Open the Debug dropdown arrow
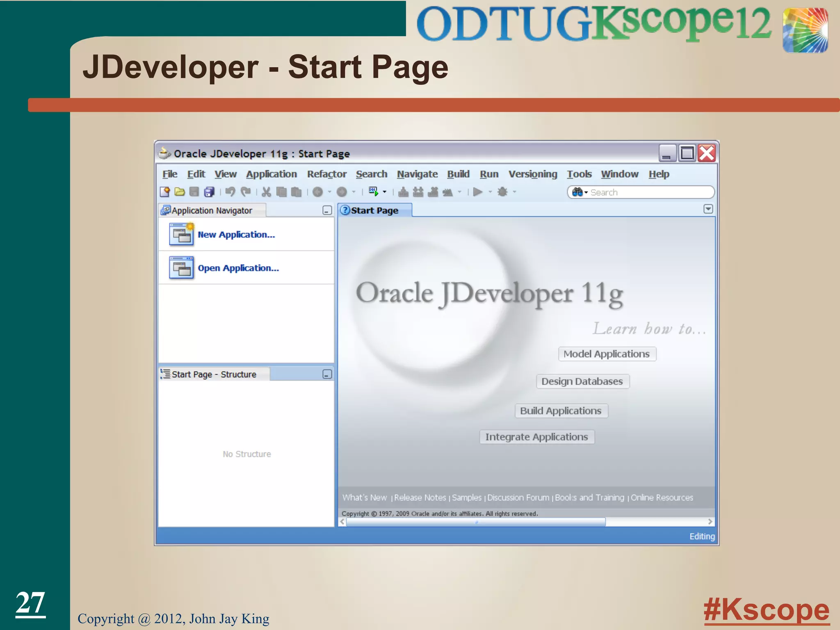Viewport: 840px width, 630px height. (514, 192)
